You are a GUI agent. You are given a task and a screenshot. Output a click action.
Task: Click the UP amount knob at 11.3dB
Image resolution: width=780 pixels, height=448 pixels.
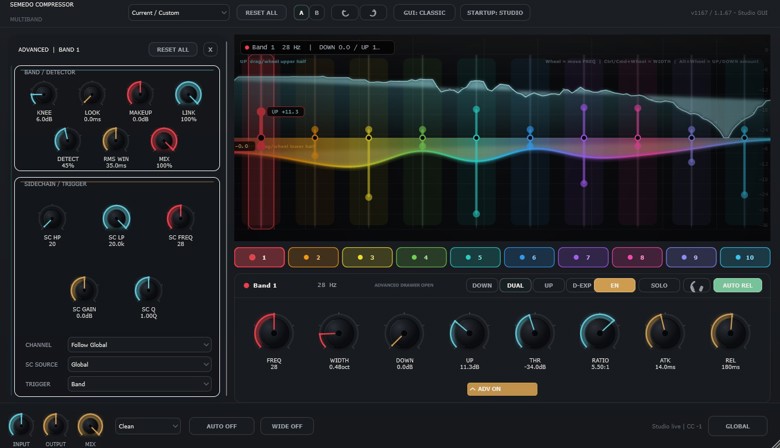[x=469, y=333]
